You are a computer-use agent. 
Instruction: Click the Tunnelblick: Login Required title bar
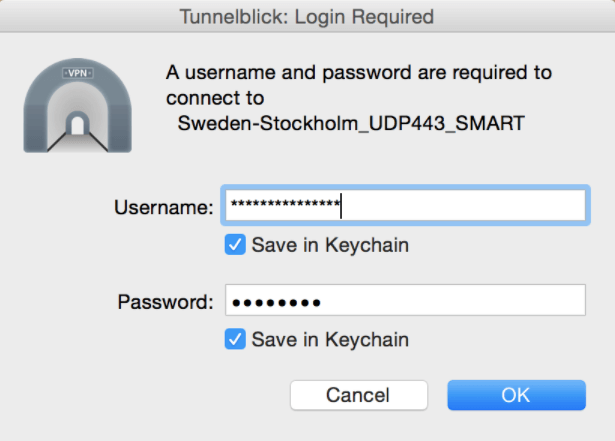[308, 16]
